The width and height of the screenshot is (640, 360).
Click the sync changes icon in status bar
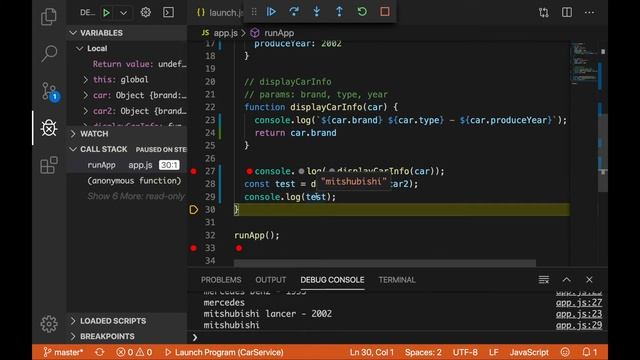coord(100,352)
